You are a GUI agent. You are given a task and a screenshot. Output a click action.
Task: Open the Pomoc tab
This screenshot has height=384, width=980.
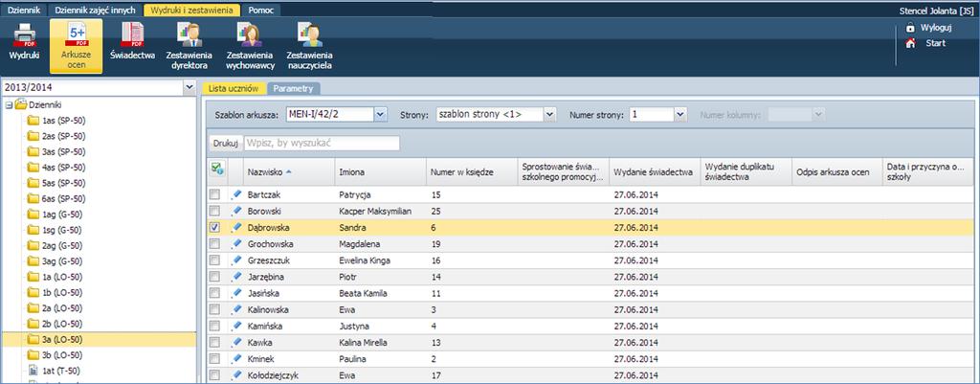pos(260,10)
